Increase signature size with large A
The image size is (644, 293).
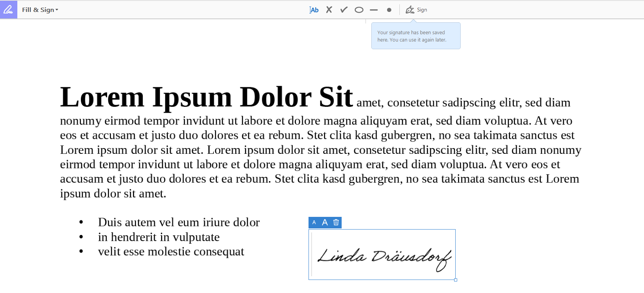pos(325,222)
